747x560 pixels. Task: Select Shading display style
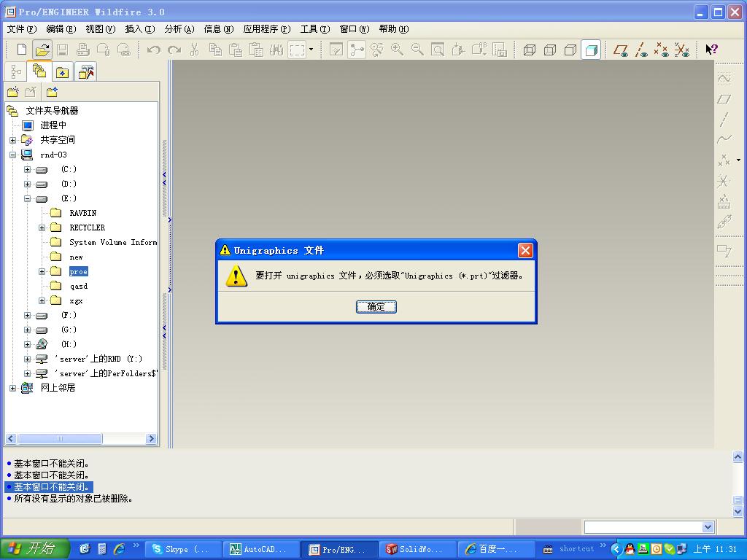591,50
